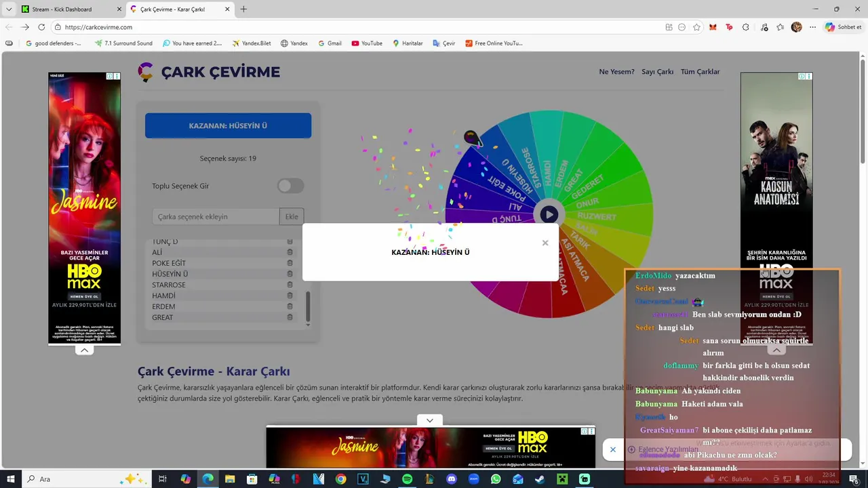Screen dimensions: 868x488
Task: Open MetaMask fox extension
Action: [713, 27]
